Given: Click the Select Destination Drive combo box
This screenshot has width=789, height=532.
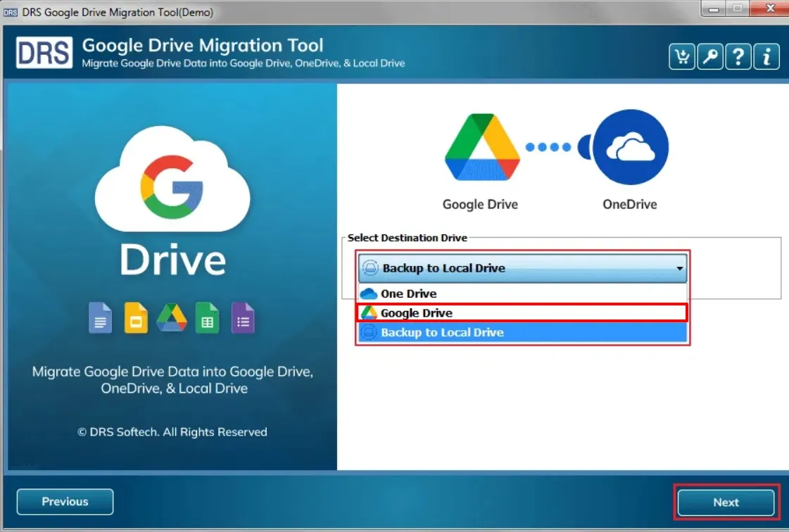Looking at the screenshot, I should (x=521, y=268).
